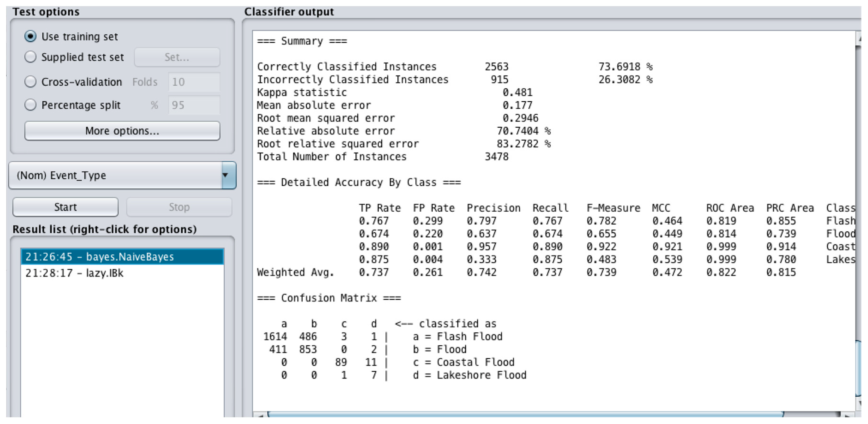Select the Use training set radio button

click(x=30, y=36)
